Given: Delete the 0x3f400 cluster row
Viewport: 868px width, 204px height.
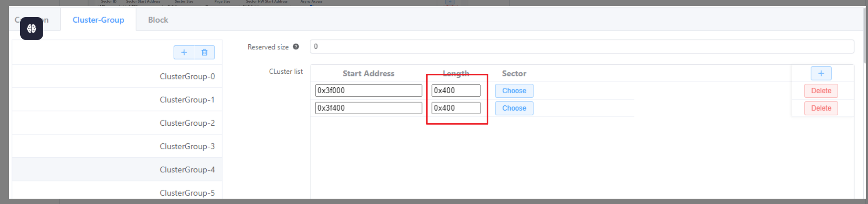Looking at the screenshot, I should click(821, 108).
